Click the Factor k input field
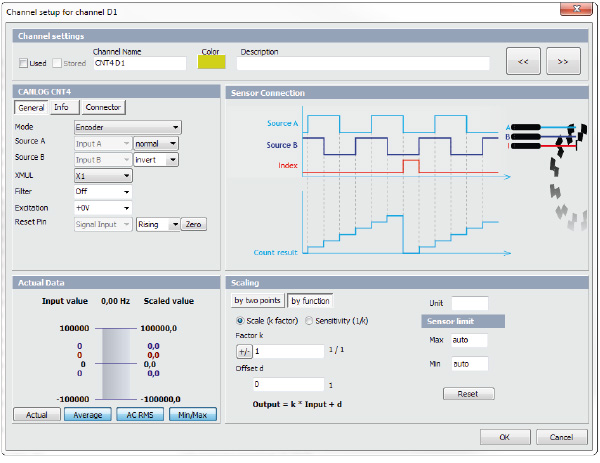 [289, 351]
